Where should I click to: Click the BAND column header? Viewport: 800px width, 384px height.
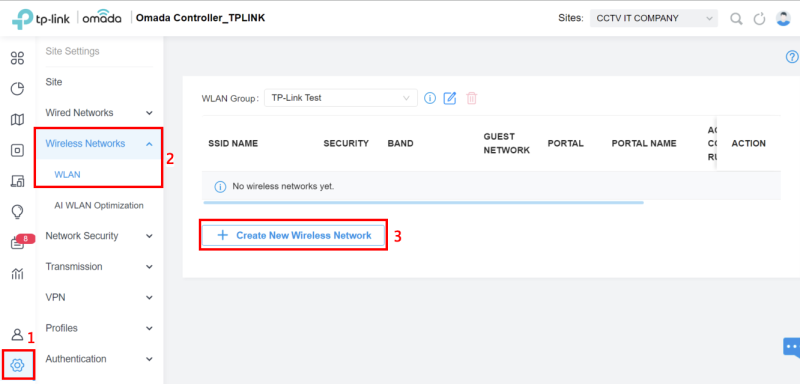tap(401, 144)
